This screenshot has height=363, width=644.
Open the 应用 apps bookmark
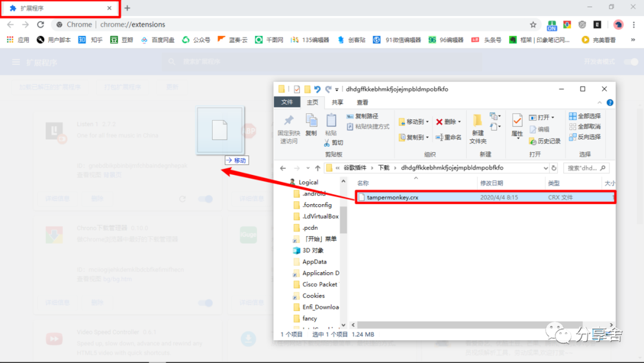pos(18,40)
